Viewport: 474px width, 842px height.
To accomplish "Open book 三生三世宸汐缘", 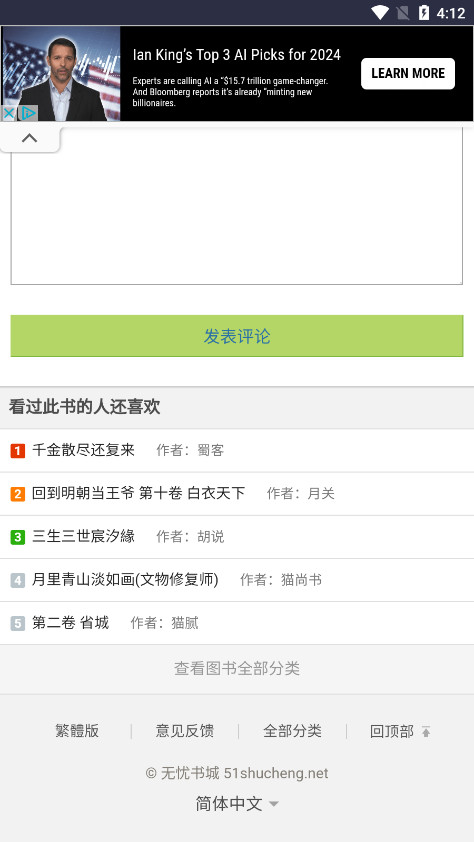I will (83, 536).
